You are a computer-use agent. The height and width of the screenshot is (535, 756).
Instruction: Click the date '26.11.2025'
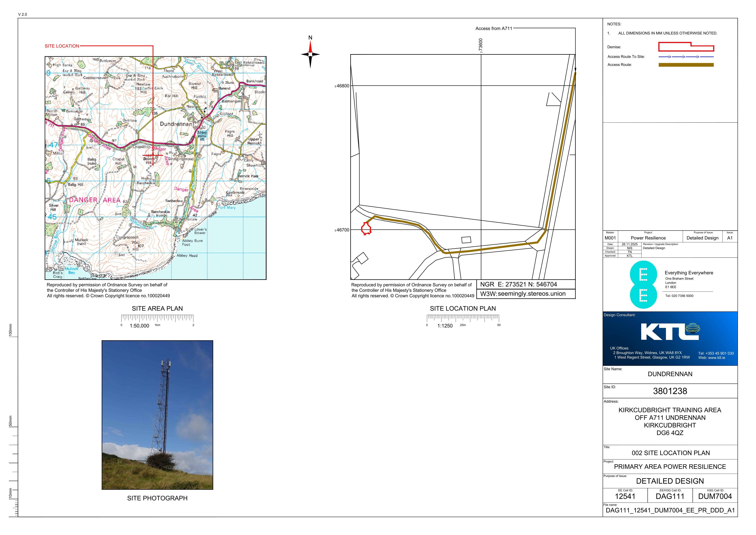(630, 244)
